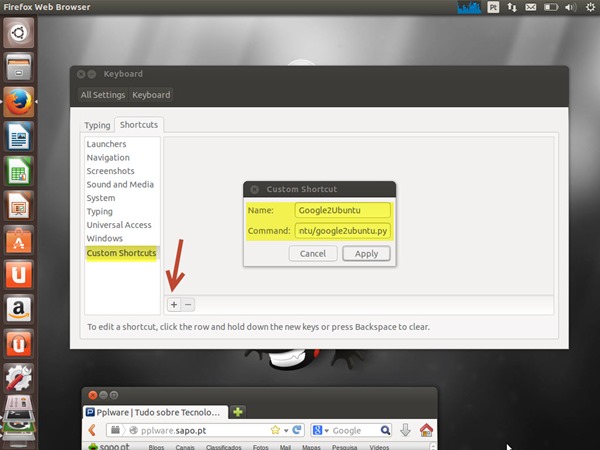The width and height of the screenshot is (600, 450).
Task: Open System Settings gear-wrench icon in launcher
Action: pyautogui.click(x=18, y=378)
